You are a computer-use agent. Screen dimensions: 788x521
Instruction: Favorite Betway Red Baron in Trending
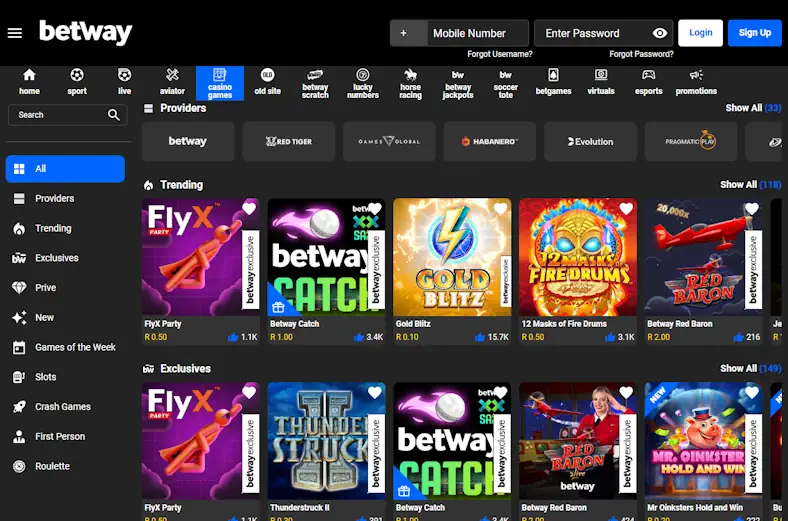(752, 209)
